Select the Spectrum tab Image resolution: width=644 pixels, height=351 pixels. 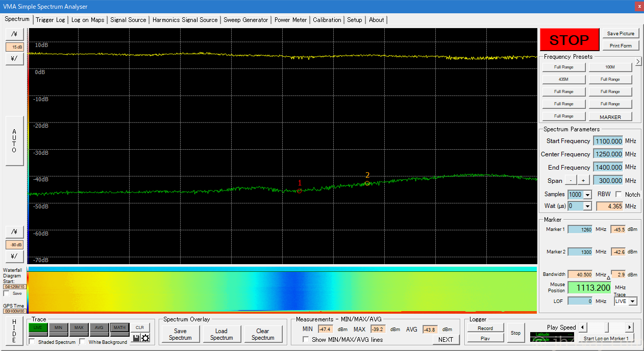click(x=17, y=19)
